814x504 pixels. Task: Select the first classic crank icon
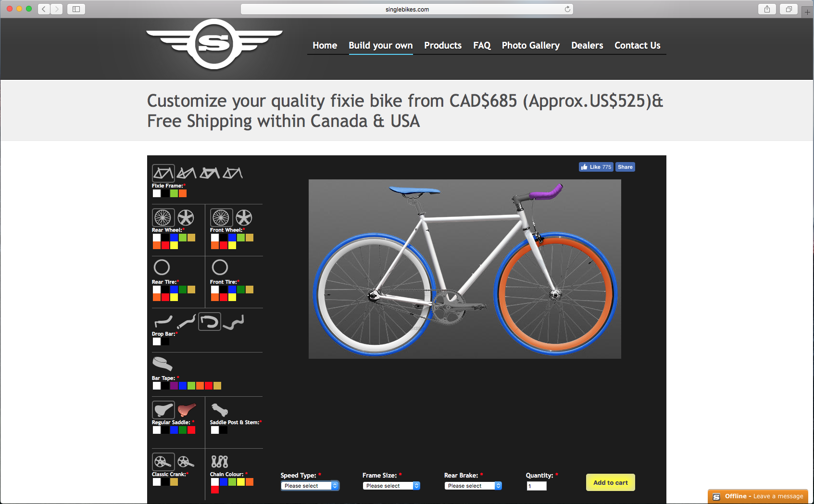163,462
